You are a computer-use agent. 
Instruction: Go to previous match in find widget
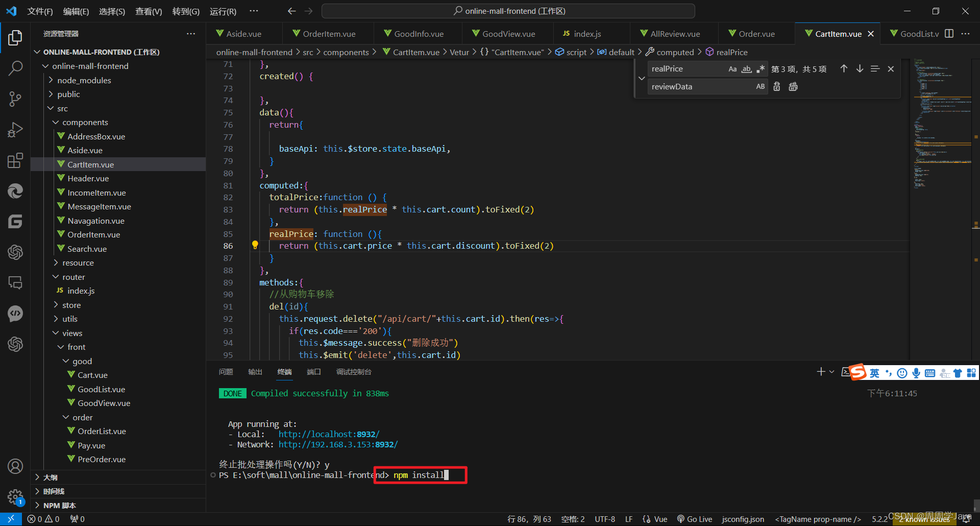tap(844, 69)
